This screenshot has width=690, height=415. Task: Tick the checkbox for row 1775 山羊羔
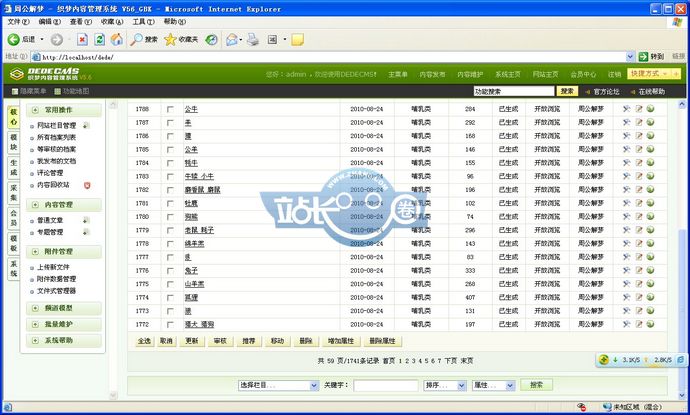click(x=170, y=284)
